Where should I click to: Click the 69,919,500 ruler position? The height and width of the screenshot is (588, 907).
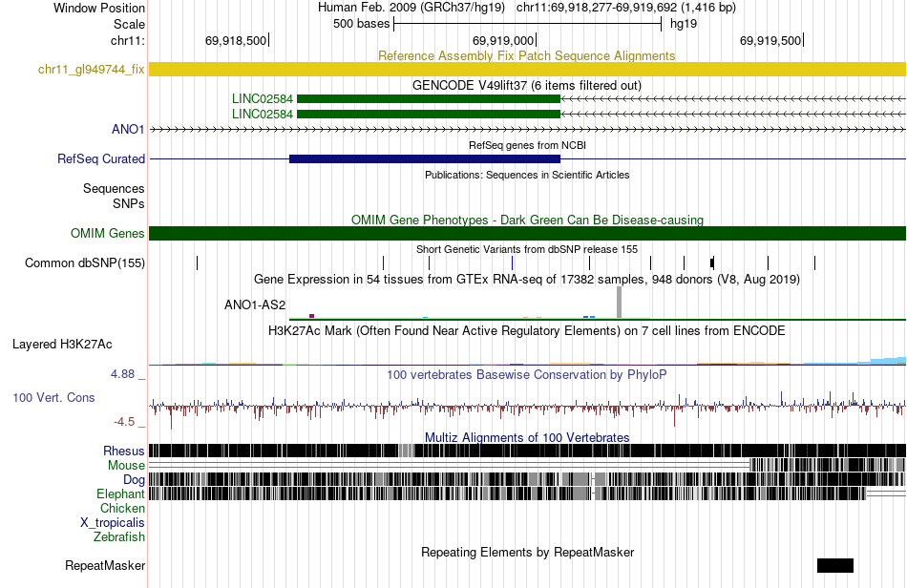[770, 40]
